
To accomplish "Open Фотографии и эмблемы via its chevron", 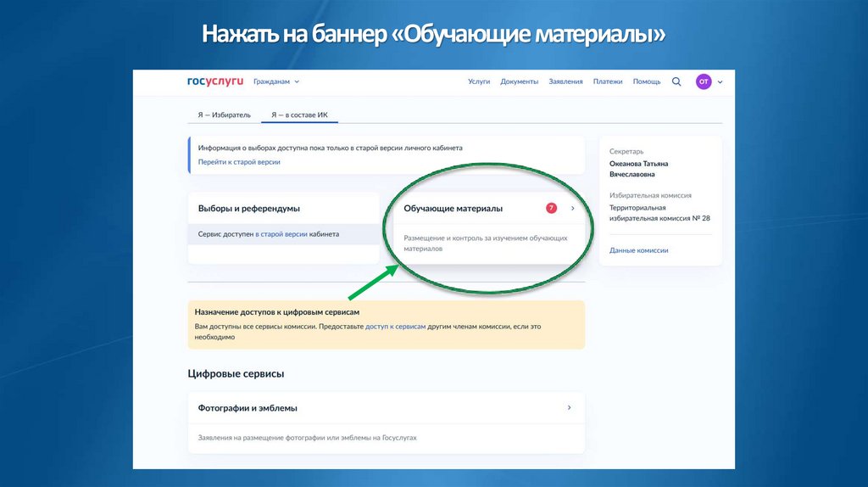I will click(569, 408).
